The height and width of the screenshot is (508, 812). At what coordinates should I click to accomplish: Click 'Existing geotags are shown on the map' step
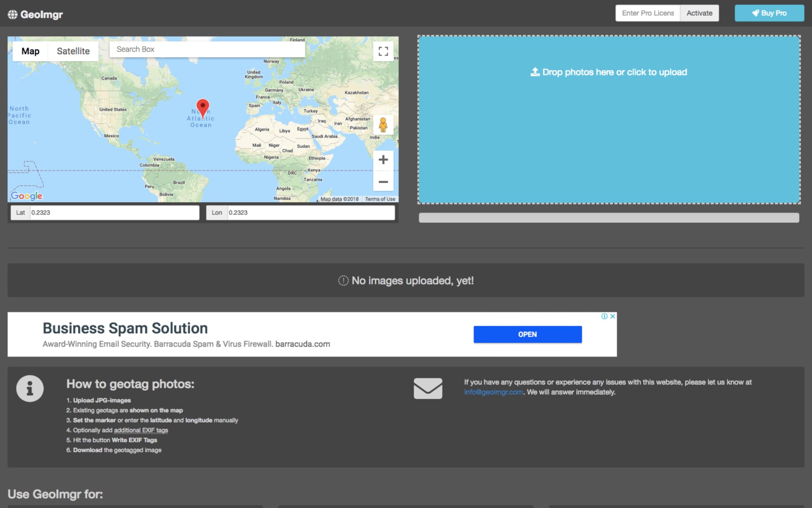pos(128,410)
